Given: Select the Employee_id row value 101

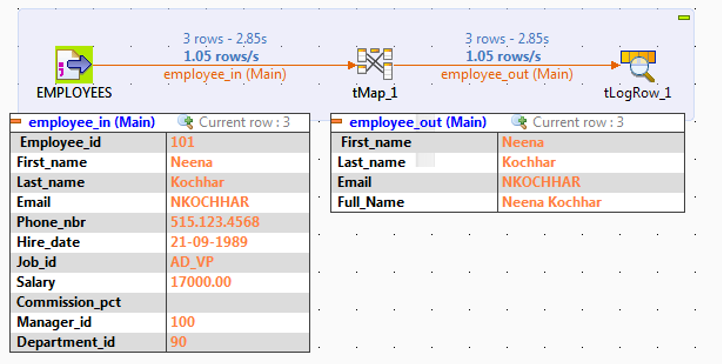Looking at the screenshot, I should point(238,142).
